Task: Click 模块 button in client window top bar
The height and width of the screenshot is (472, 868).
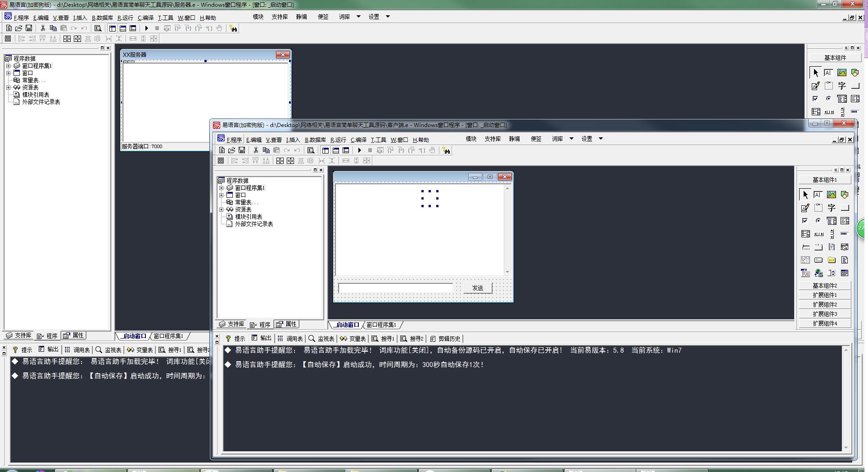Action: pyautogui.click(x=471, y=139)
